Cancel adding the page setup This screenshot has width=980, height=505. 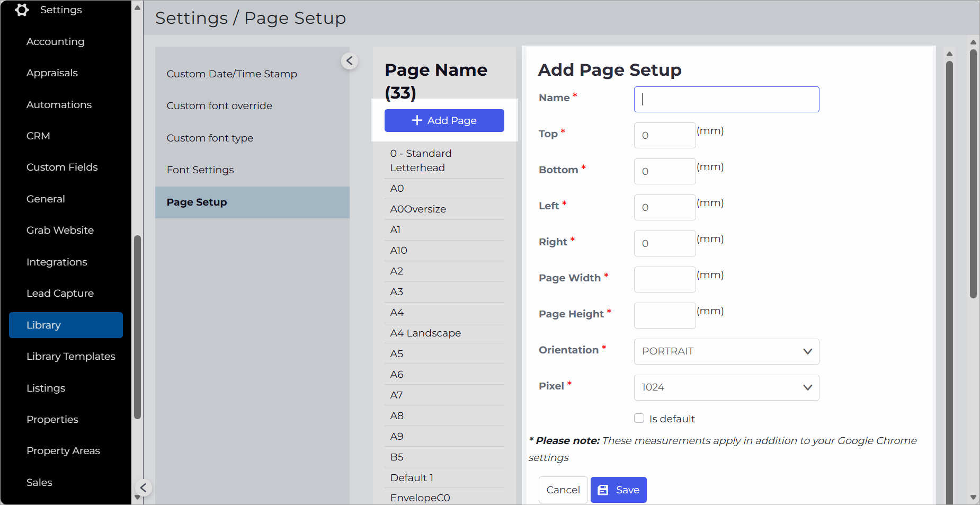(563, 490)
